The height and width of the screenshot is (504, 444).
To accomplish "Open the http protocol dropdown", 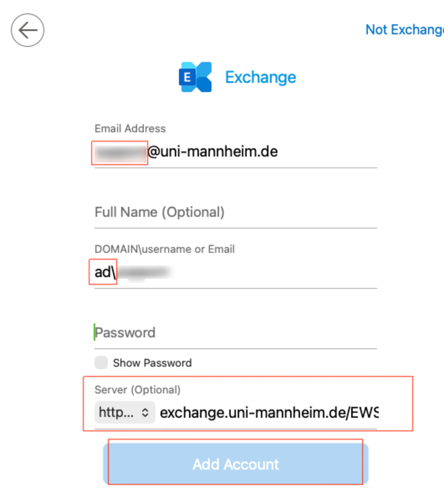I will click(x=124, y=412).
